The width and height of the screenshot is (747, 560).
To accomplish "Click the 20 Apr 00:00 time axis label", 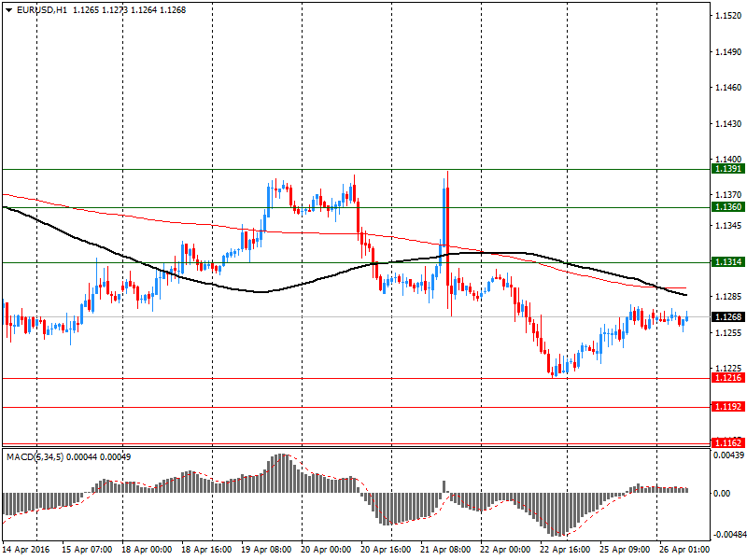I will (x=326, y=550).
